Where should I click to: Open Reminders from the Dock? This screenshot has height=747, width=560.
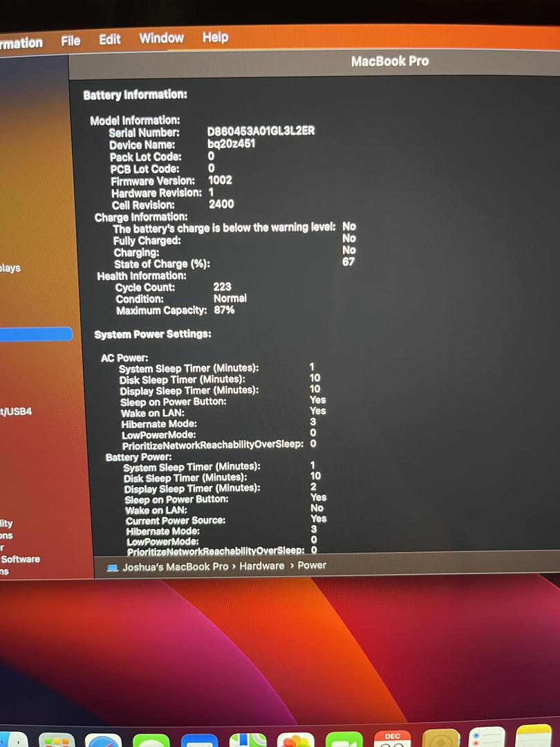click(487, 737)
